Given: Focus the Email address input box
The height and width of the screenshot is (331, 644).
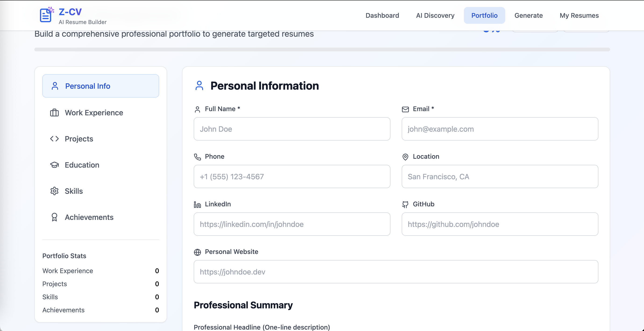Looking at the screenshot, I should pyautogui.click(x=500, y=129).
